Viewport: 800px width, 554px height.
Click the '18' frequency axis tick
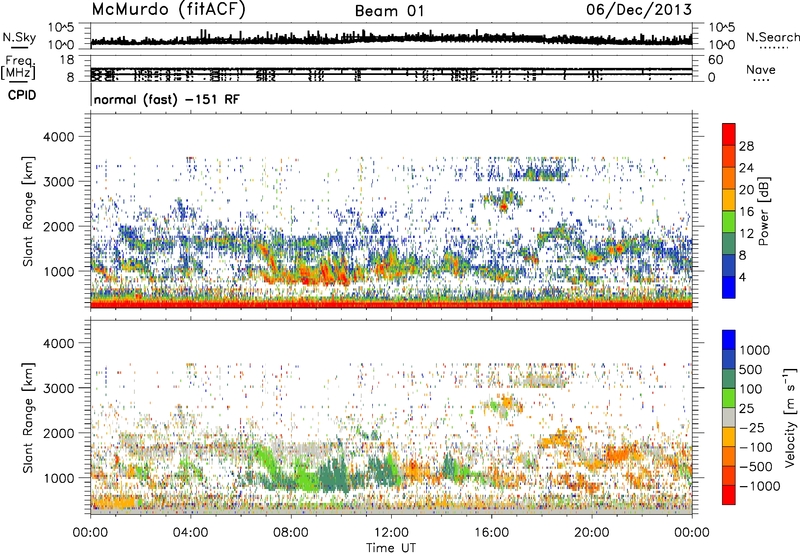point(67,60)
